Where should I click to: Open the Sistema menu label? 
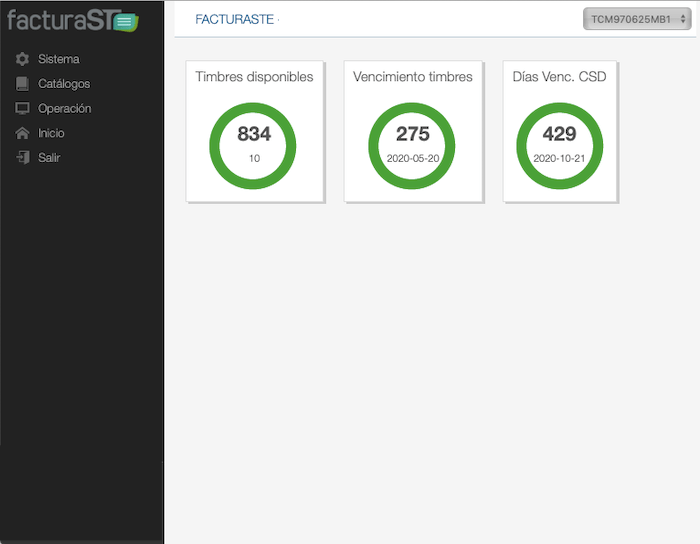click(x=58, y=59)
